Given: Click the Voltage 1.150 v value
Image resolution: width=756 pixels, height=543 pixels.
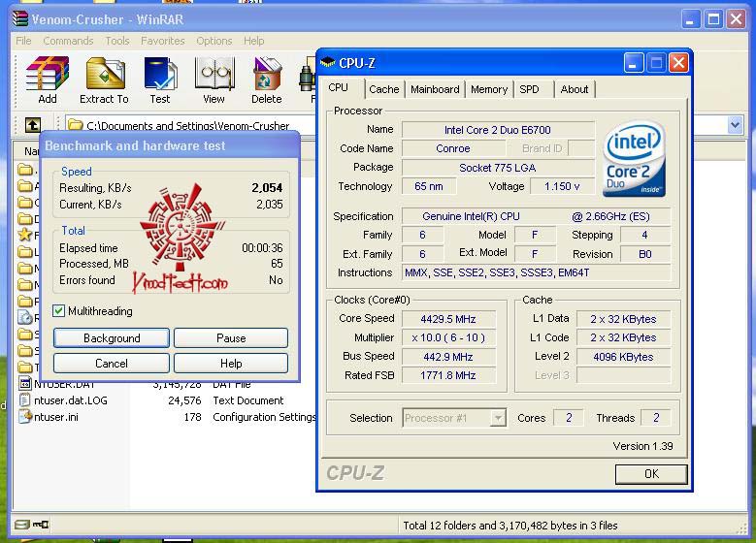Looking at the screenshot, I should point(562,186).
